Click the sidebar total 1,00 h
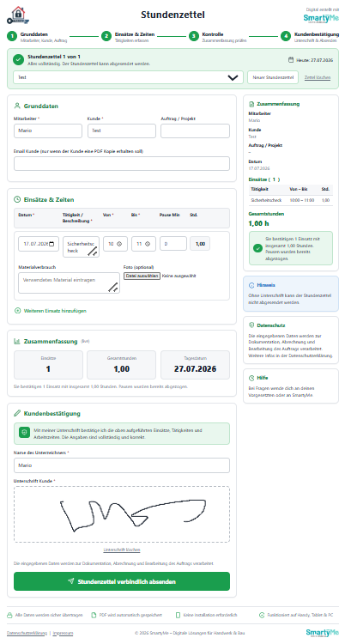 [x=259, y=224]
